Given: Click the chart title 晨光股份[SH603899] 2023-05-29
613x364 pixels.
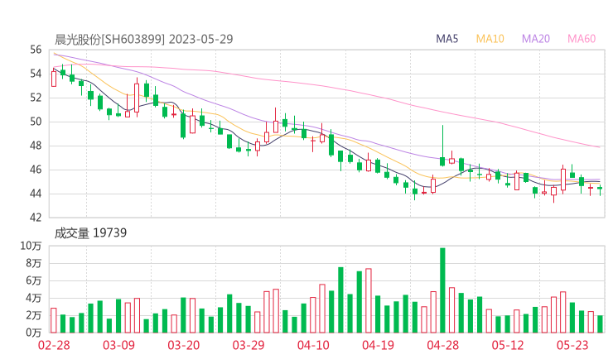Looking at the screenshot, I should [x=143, y=39].
